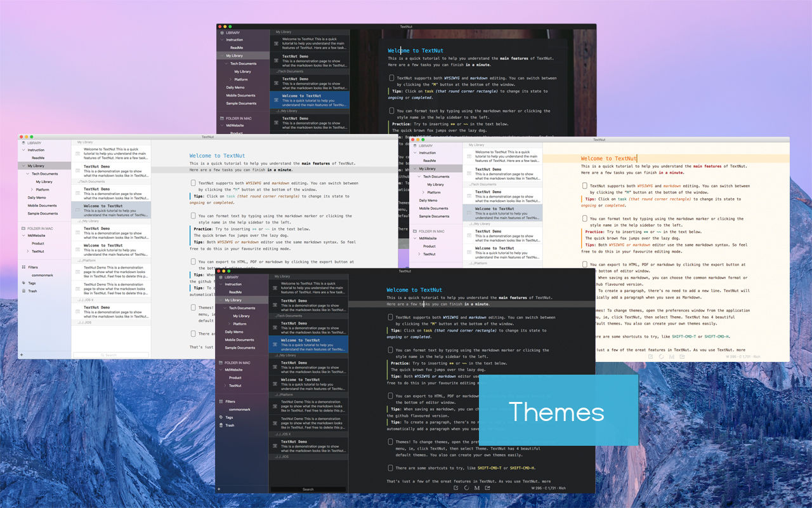812x508 pixels.
Task: Open Filters icon in the front dark window sidebar
Action: (221, 401)
